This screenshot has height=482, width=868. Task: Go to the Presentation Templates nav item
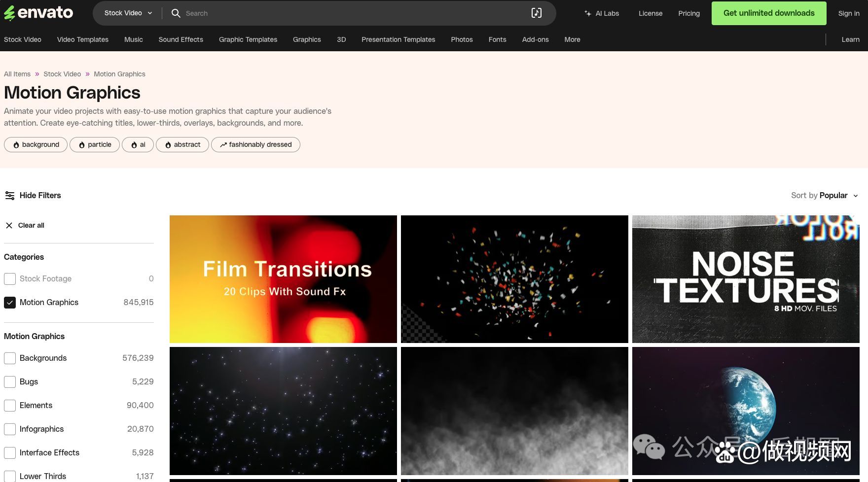(x=398, y=39)
